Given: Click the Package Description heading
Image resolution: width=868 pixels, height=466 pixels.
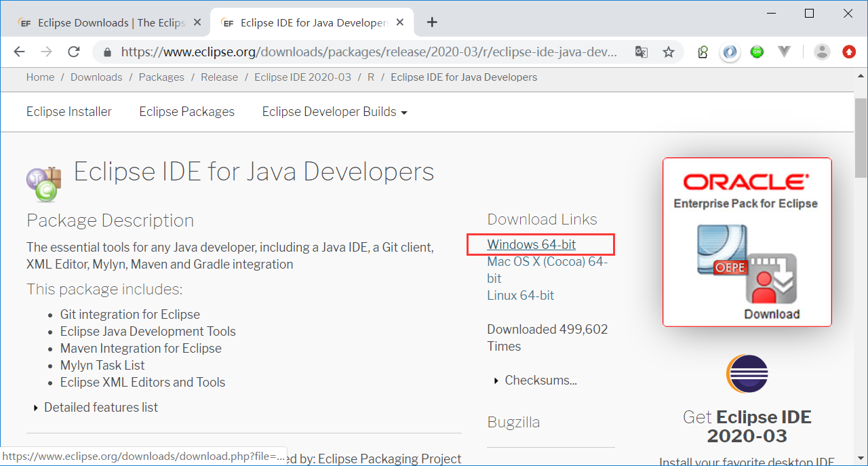Looking at the screenshot, I should click(110, 220).
